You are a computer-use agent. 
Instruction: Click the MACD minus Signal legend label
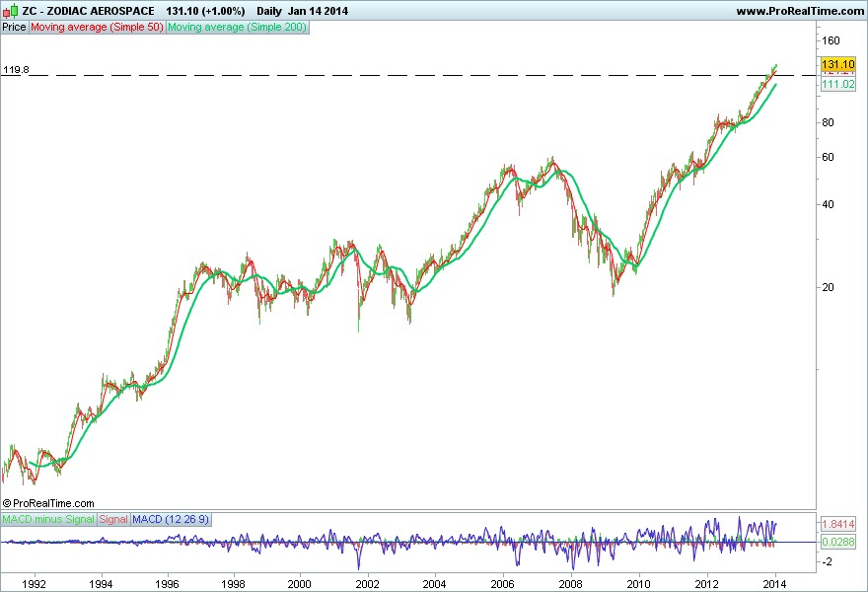pos(48,519)
